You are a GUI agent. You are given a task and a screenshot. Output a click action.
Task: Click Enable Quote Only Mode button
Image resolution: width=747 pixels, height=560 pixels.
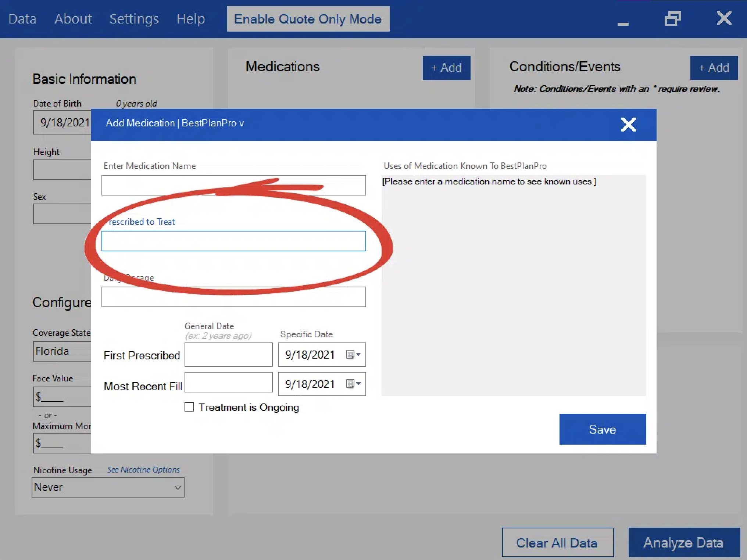click(x=308, y=19)
